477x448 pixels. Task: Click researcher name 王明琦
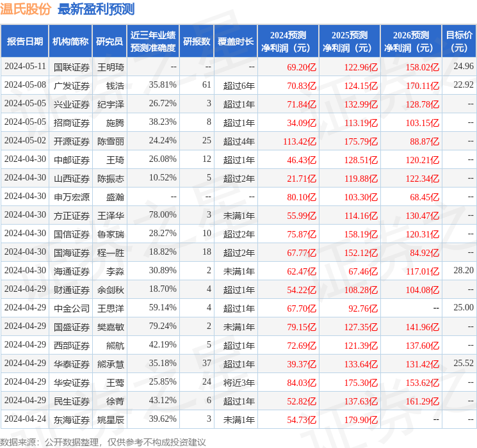click(111, 67)
